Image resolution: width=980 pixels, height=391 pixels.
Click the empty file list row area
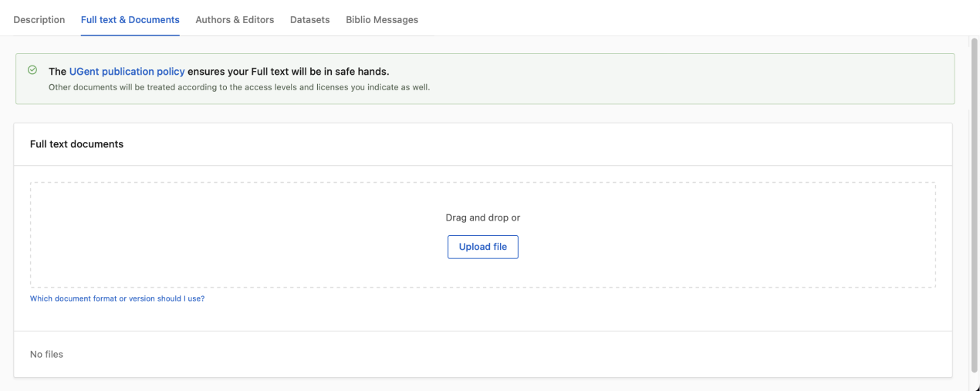[x=483, y=355]
